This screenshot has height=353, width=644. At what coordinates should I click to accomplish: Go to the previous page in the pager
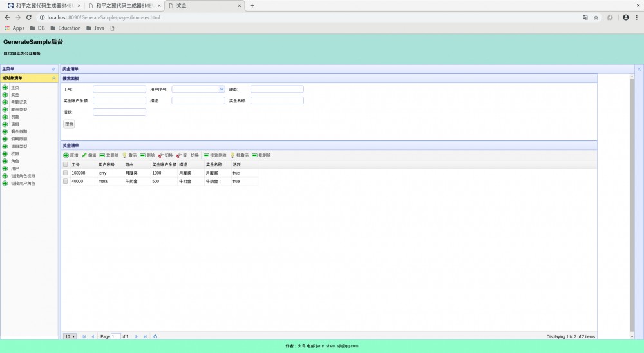[93, 336]
